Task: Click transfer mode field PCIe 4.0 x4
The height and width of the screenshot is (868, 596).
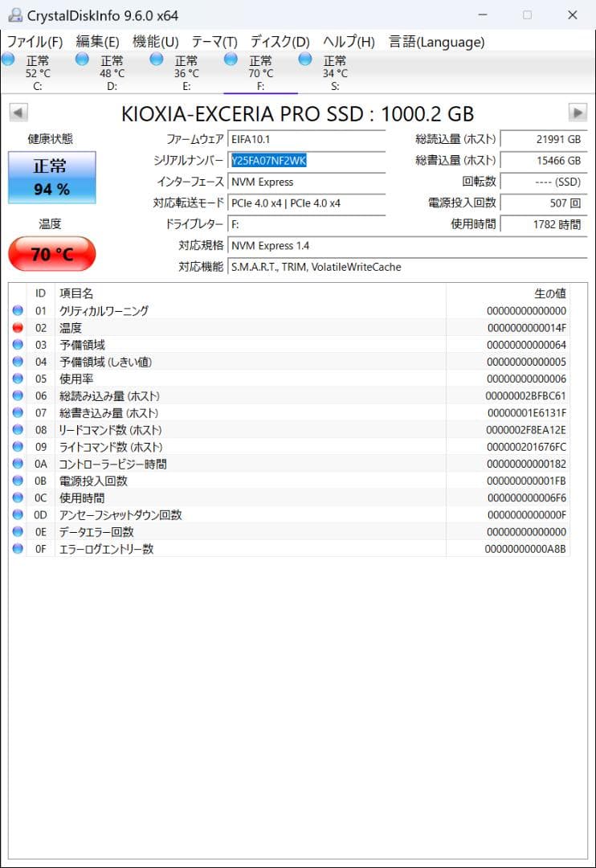Action: 307,203
